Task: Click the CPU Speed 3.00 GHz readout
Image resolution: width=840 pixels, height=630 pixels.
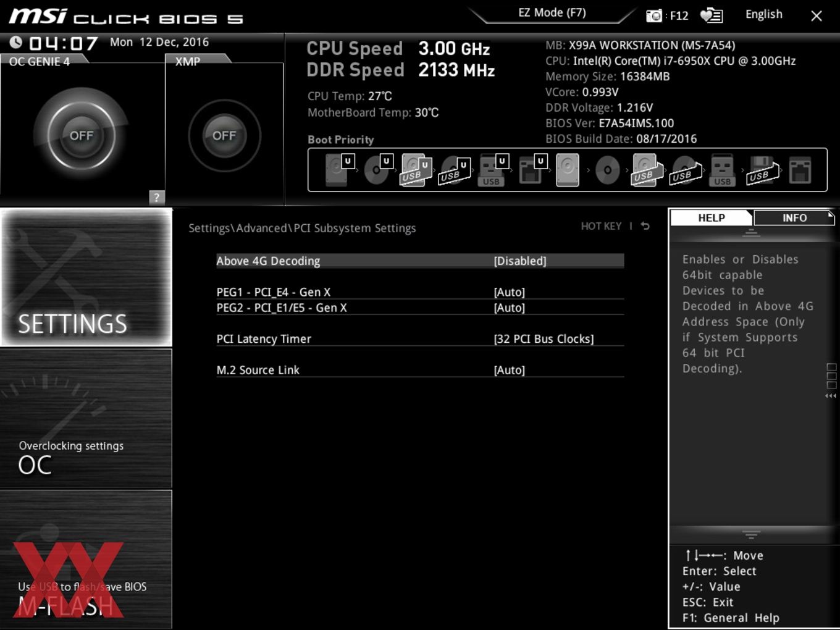Action: point(398,48)
